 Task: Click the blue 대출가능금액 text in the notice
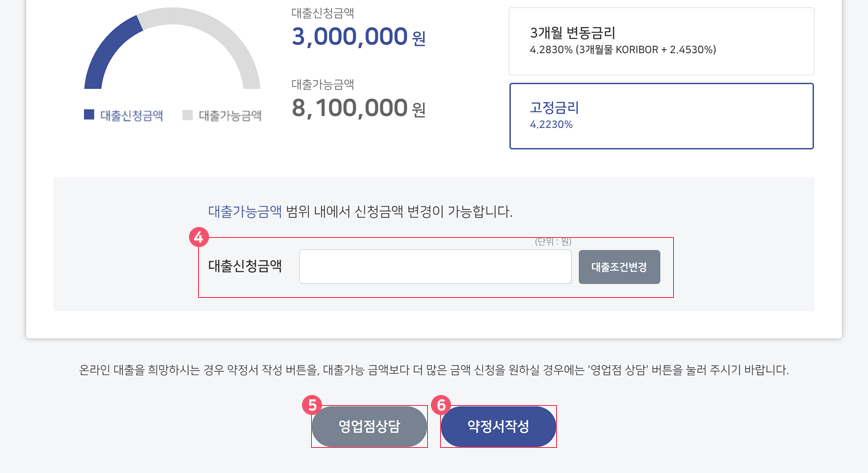tap(245, 212)
